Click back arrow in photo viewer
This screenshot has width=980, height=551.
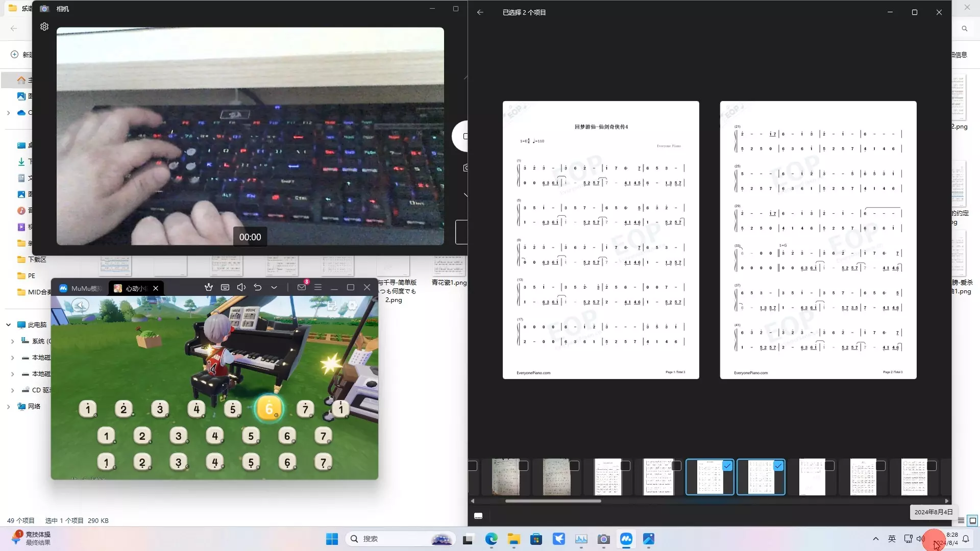pyautogui.click(x=480, y=12)
